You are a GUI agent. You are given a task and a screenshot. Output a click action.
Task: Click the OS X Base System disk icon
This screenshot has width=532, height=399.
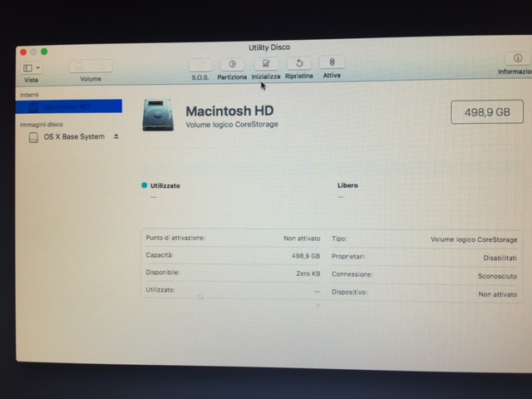(33, 137)
